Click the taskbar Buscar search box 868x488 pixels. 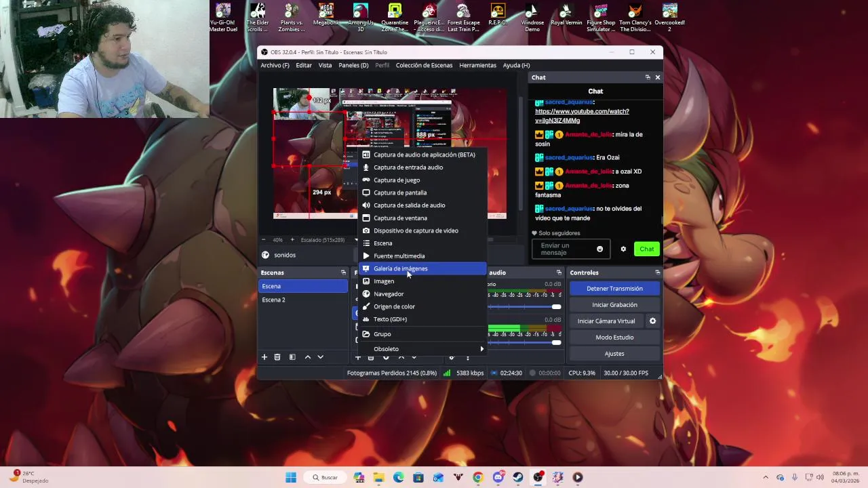pos(324,477)
